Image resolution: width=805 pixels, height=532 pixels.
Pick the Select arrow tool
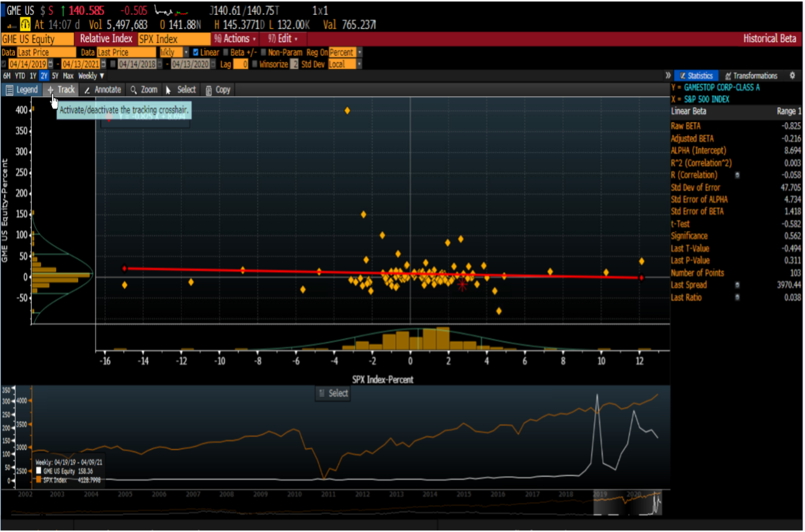(x=180, y=89)
